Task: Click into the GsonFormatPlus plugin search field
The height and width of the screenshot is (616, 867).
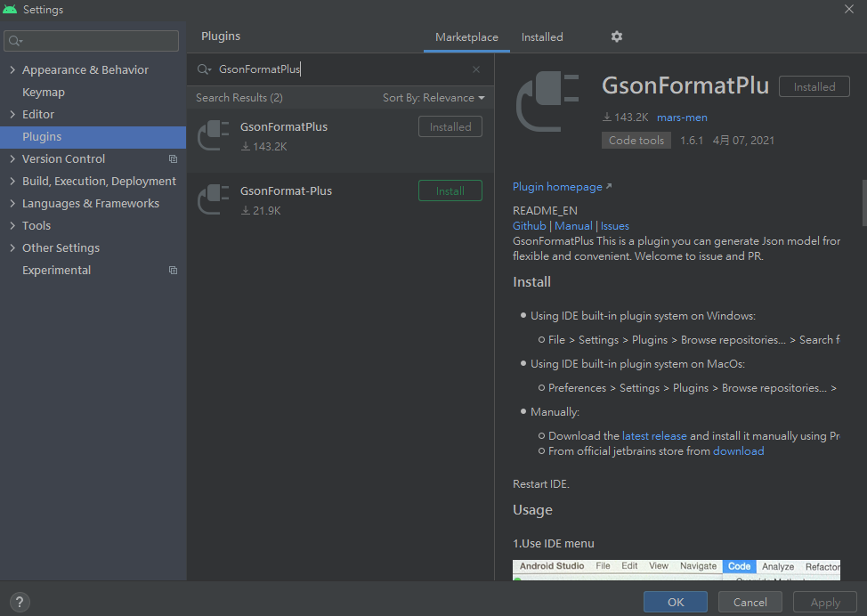Action: pos(343,69)
